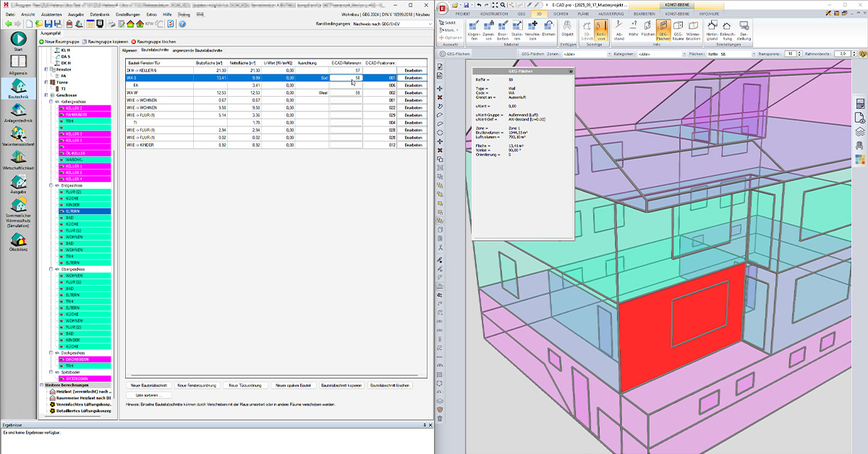Click Bearbeiten for the WA W row

pos(413,93)
